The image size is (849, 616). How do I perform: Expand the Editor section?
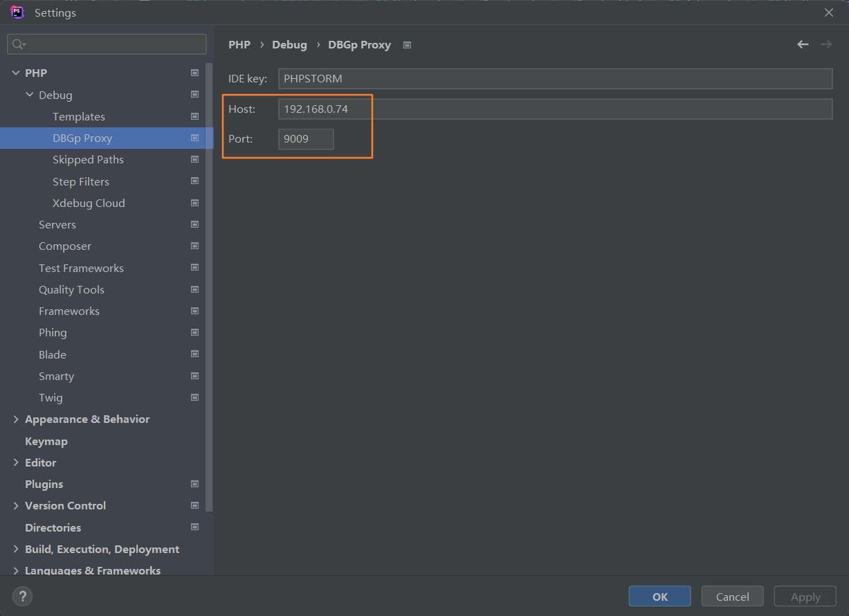click(x=16, y=462)
